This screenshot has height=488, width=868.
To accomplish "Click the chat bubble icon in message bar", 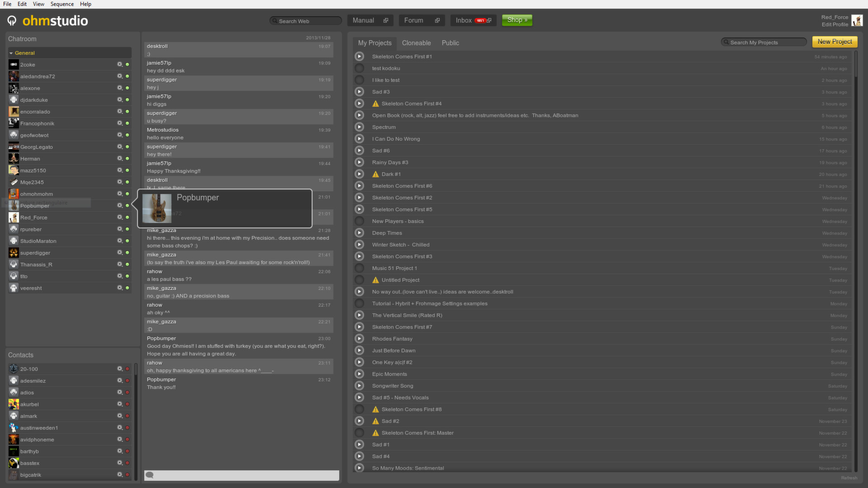I will click(x=149, y=475).
